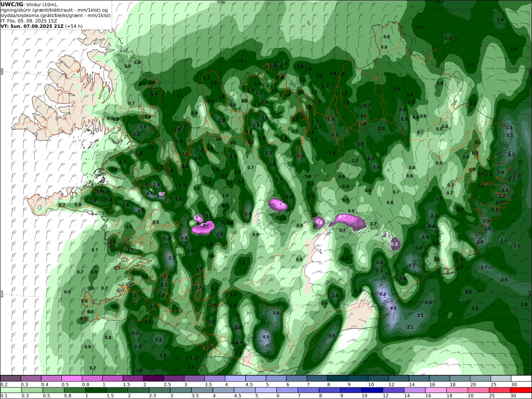The width and height of the screenshot is (532, 399).
Task: Click the dark green 1–1.5 swatch in the rain legend
Action: tap(96, 390)
